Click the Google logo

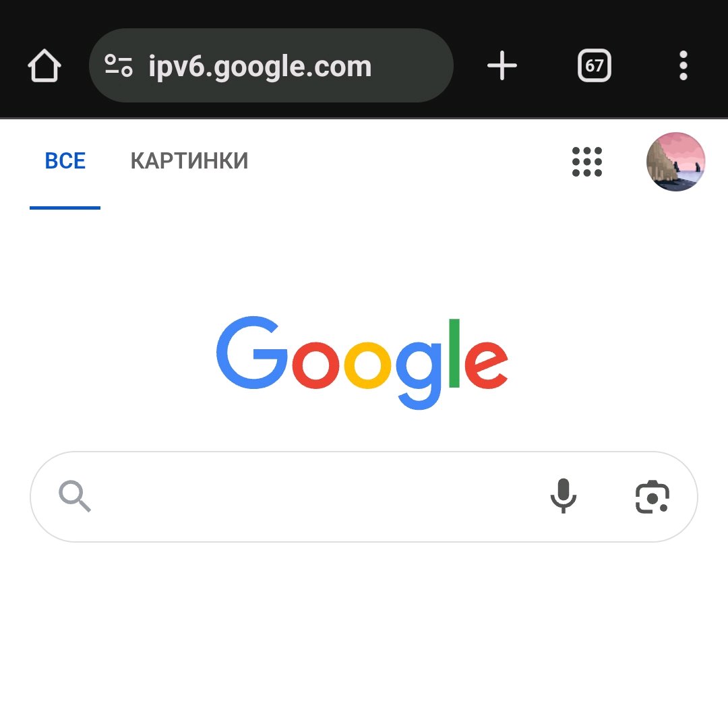362,363
